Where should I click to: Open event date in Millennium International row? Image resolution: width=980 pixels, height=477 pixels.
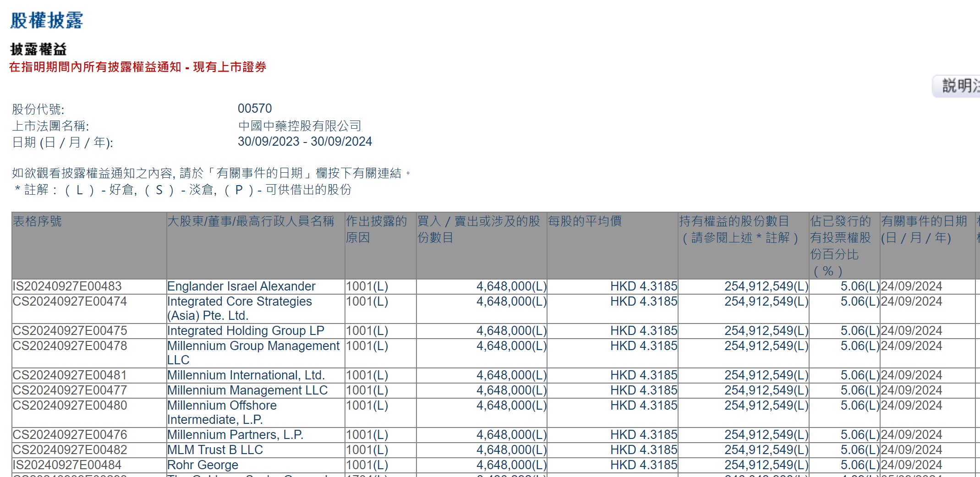click(912, 375)
